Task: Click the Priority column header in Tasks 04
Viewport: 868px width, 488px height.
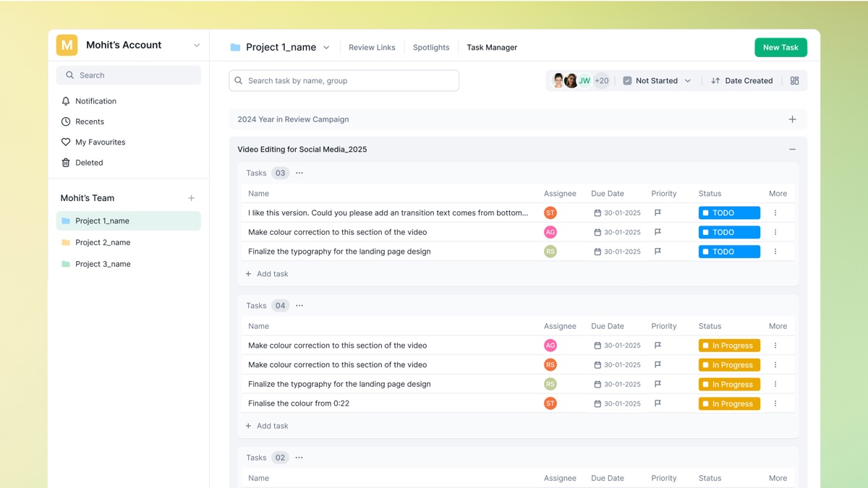Action: click(x=664, y=326)
